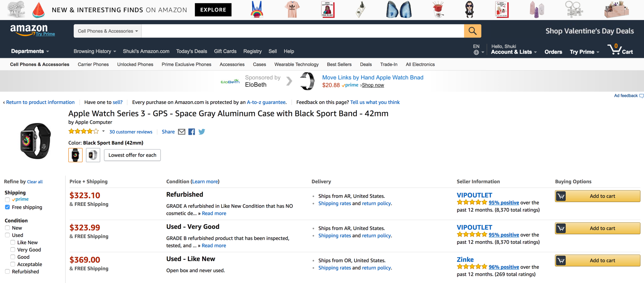This screenshot has height=283, width=644.
Task: Share via email envelope icon
Action: [182, 132]
